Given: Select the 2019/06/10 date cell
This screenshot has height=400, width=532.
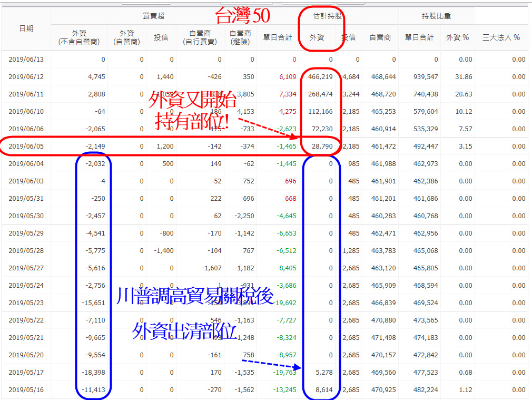Looking at the screenshot, I should (26, 111).
